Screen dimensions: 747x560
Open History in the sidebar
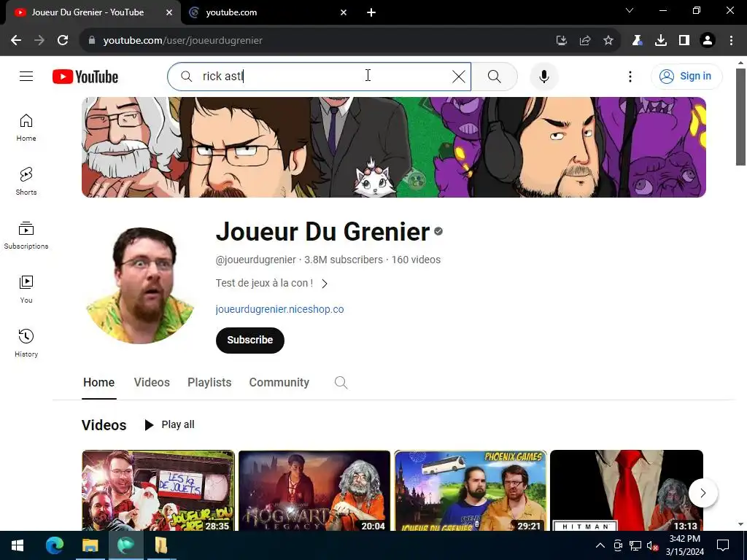[26, 343]
